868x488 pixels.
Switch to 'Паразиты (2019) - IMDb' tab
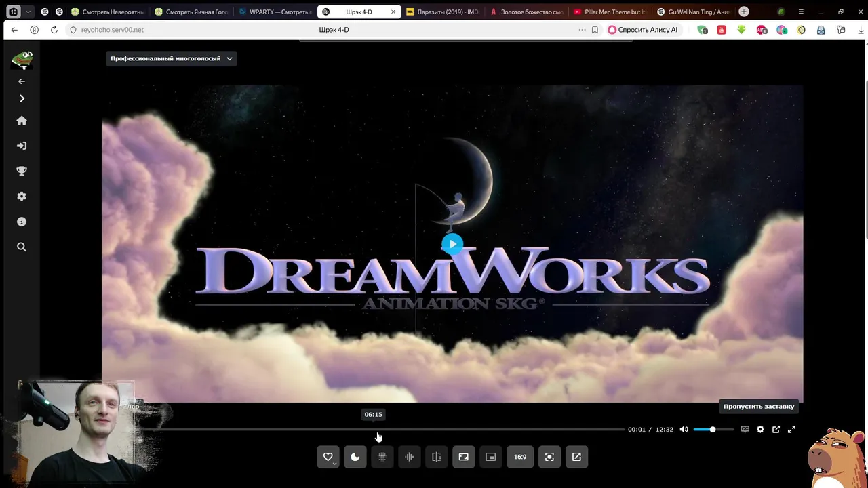(442, 12)
